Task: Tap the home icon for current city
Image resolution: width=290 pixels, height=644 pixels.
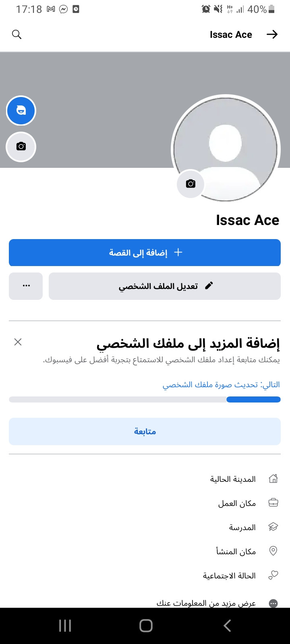Action: pos(273,479)
